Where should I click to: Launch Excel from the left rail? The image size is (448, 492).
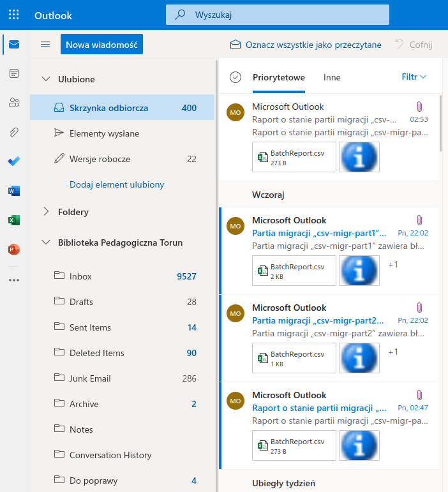coord(14,220)
